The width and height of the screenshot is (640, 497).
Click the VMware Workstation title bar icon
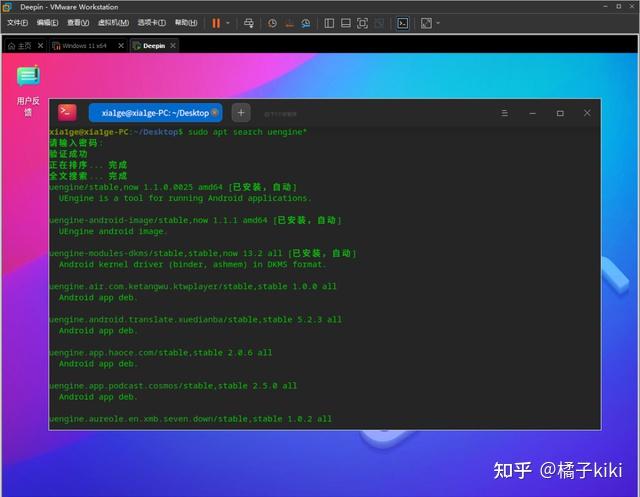tap(7, 7)
